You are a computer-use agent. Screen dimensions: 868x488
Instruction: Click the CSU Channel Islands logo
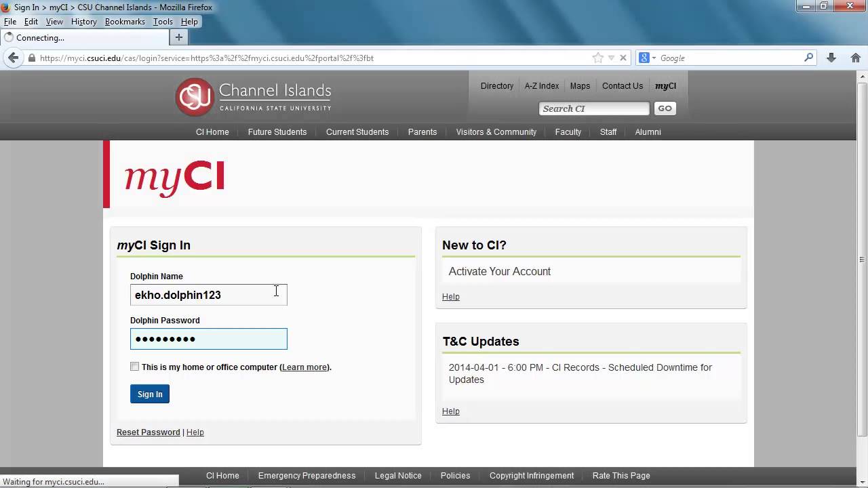[254, 97]
